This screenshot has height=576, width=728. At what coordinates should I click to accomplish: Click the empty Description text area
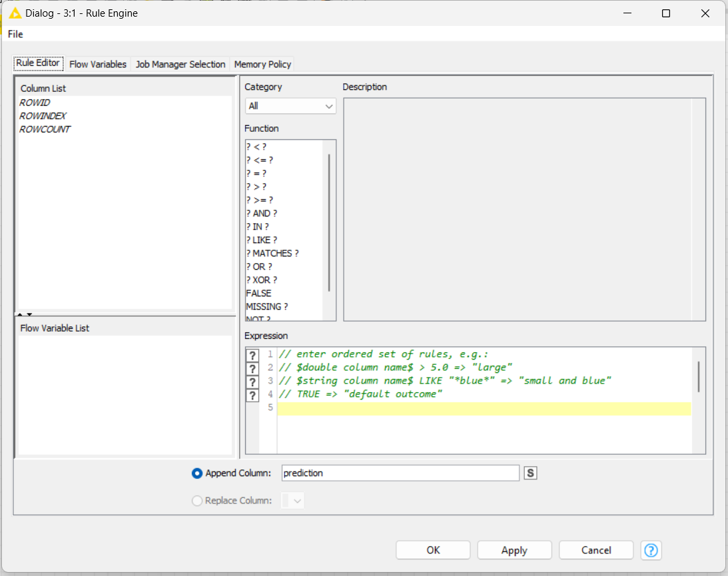pyautogui.click(x=524, y=209)
